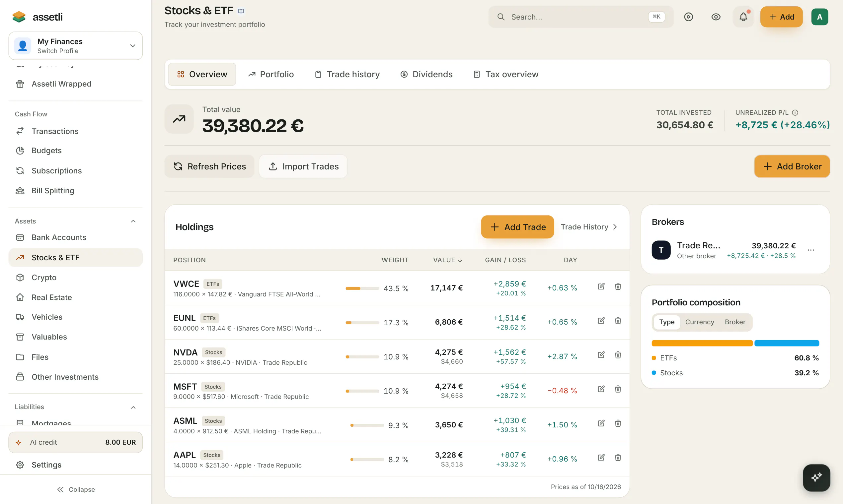Open Crypto in the sidebar
This screenshot has width=843, height=504.
[x=75, y=278]
